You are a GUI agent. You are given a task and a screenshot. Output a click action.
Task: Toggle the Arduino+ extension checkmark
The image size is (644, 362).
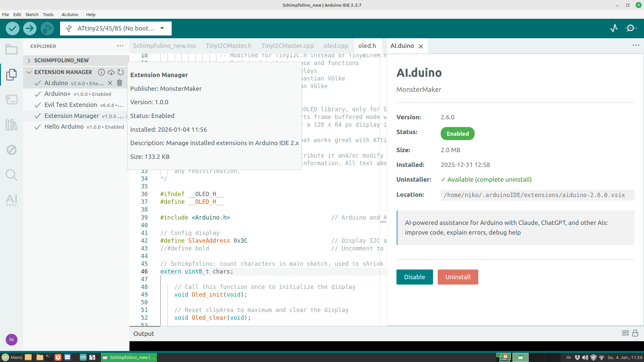(x=38, y=94)
